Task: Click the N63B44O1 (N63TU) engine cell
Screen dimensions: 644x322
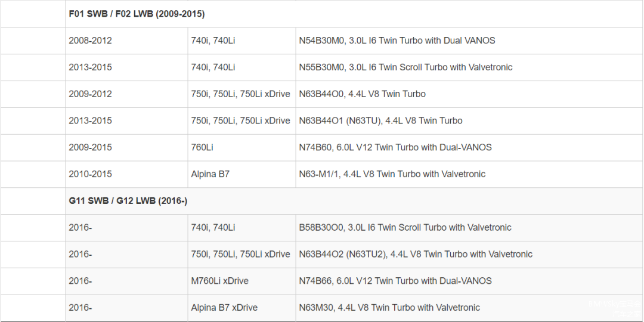Action: (380, 121)
